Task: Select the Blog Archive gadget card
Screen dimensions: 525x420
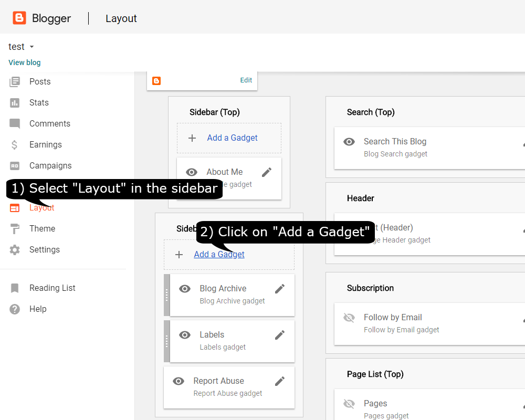Action: pyautogui.click(x=233, y=295)
